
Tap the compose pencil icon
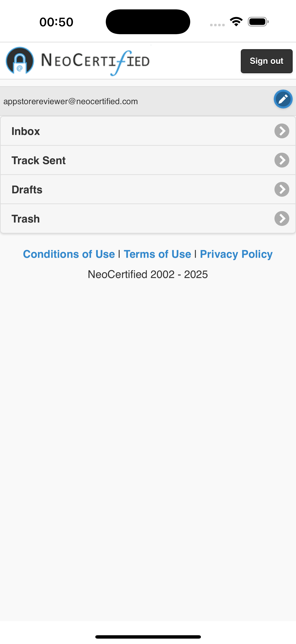pyautogui.click(x=283, y=99)
